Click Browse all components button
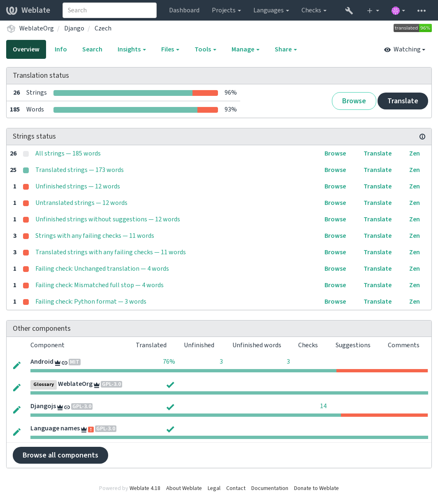 pos(60,455)
